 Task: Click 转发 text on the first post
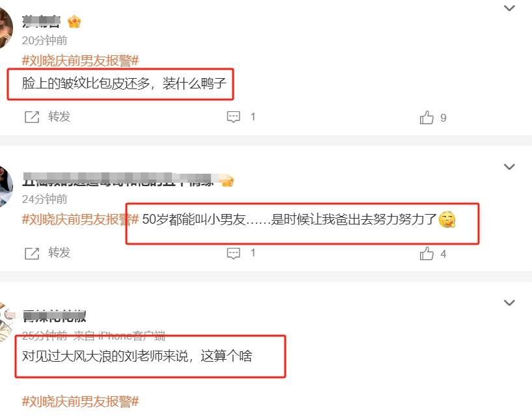tap(59, 116)
